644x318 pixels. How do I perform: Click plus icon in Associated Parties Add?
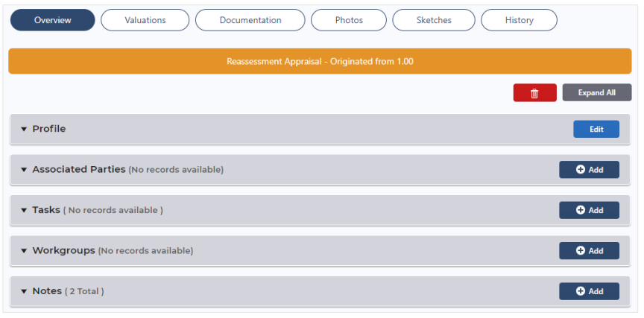click(581, 170)
